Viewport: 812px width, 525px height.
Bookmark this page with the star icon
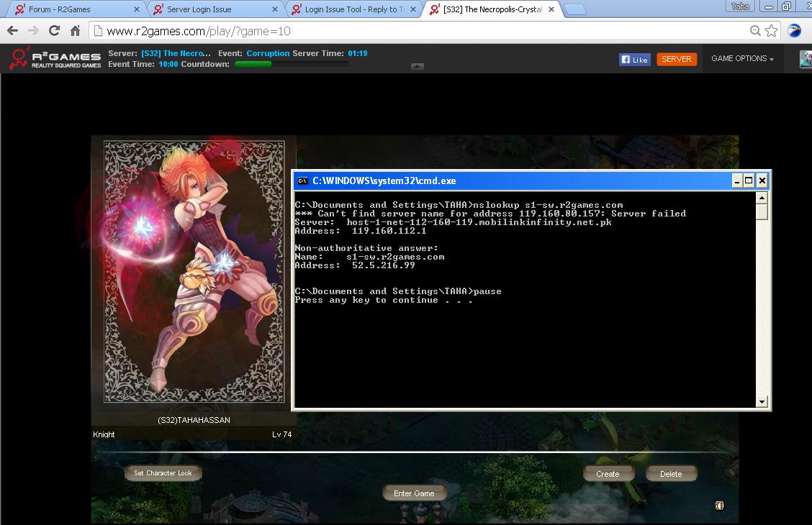pos(772,31)
